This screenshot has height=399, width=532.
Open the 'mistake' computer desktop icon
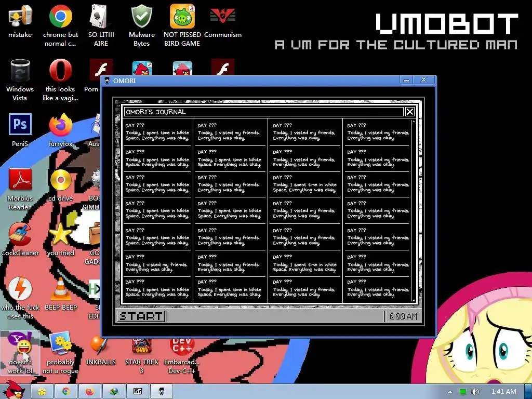(20, 16)
